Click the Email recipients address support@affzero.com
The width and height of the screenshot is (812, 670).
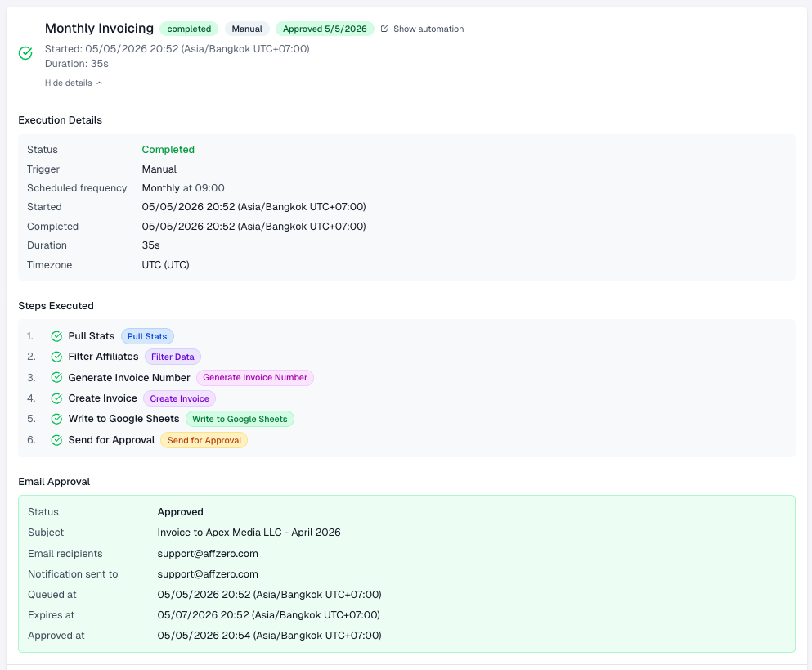(208, 553)
